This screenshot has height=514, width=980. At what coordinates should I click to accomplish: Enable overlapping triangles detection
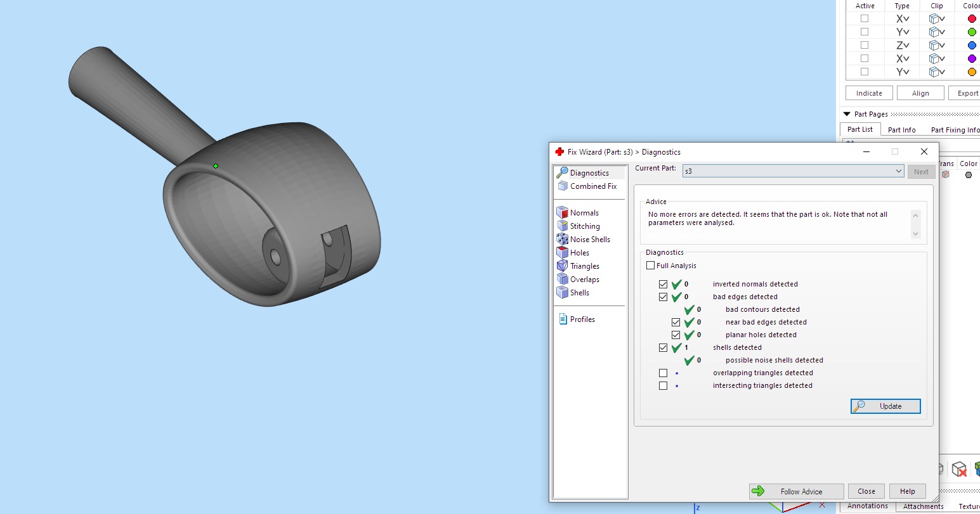(663, 373)
